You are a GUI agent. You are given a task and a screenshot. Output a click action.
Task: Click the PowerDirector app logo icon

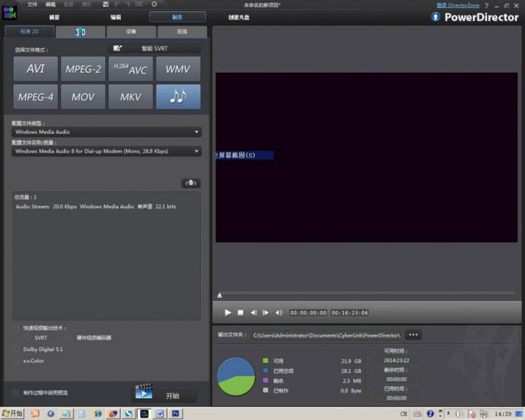[x=9, y=12]
